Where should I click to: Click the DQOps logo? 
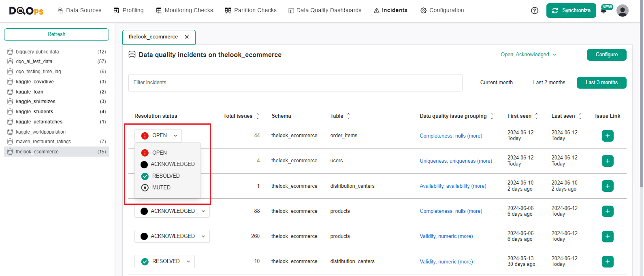26,11
